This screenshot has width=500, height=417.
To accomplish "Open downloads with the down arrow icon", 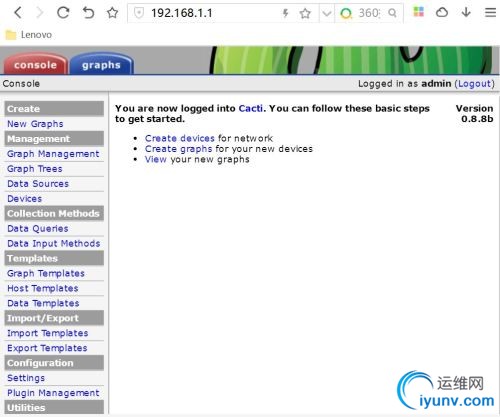I will click(x=466, y=12).
